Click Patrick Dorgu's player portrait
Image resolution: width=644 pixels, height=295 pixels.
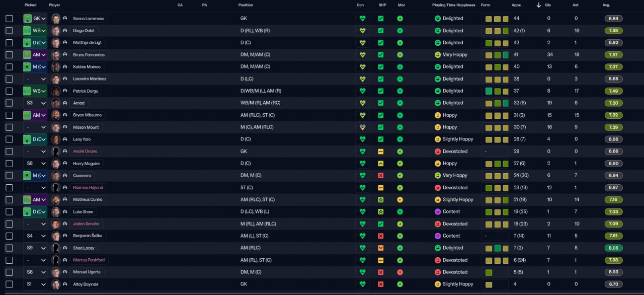click(56, 91)
